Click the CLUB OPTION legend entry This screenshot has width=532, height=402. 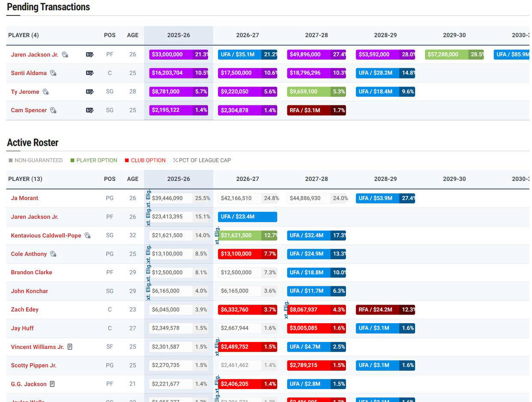145,160
